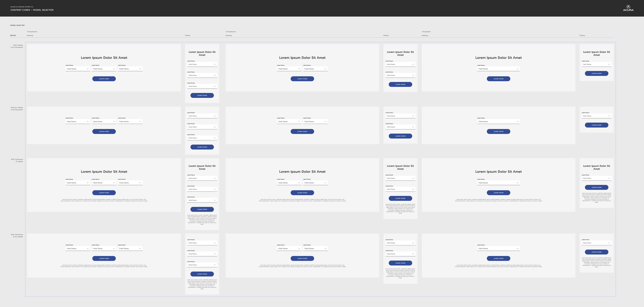
Task: Click 3-Dropdowns desktop LEARN MORE, 'With Disclaimer & No Header'
Action: (x=104, y=259)
